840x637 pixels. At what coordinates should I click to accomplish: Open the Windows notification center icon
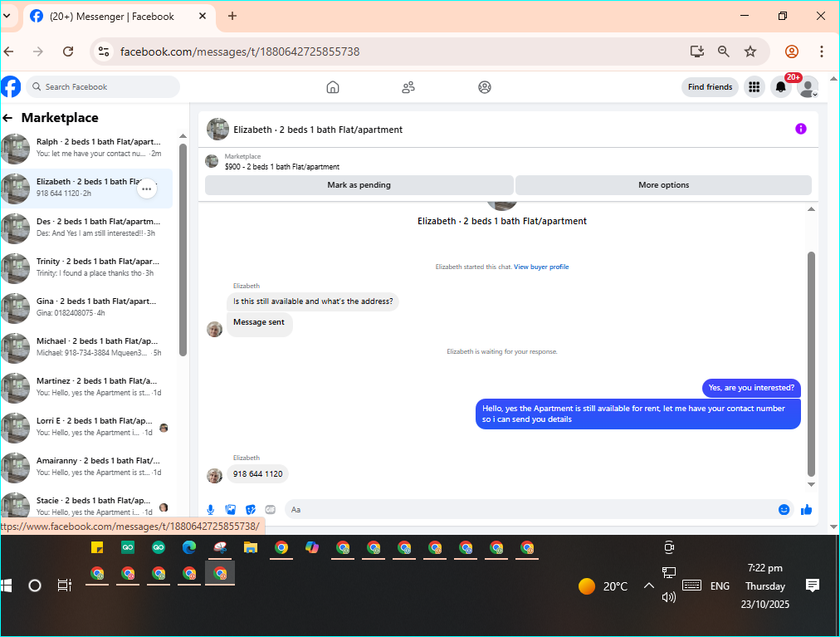click(812, 586)
